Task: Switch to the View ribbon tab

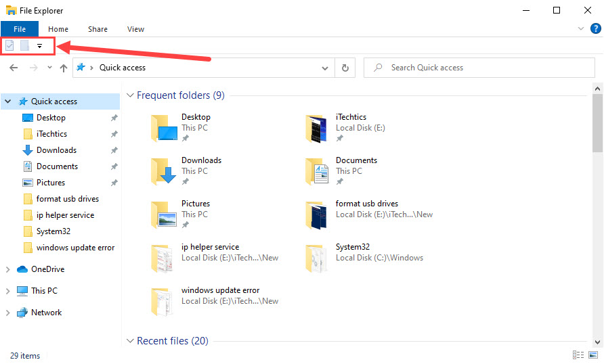Action: click(x=135, y=29)
